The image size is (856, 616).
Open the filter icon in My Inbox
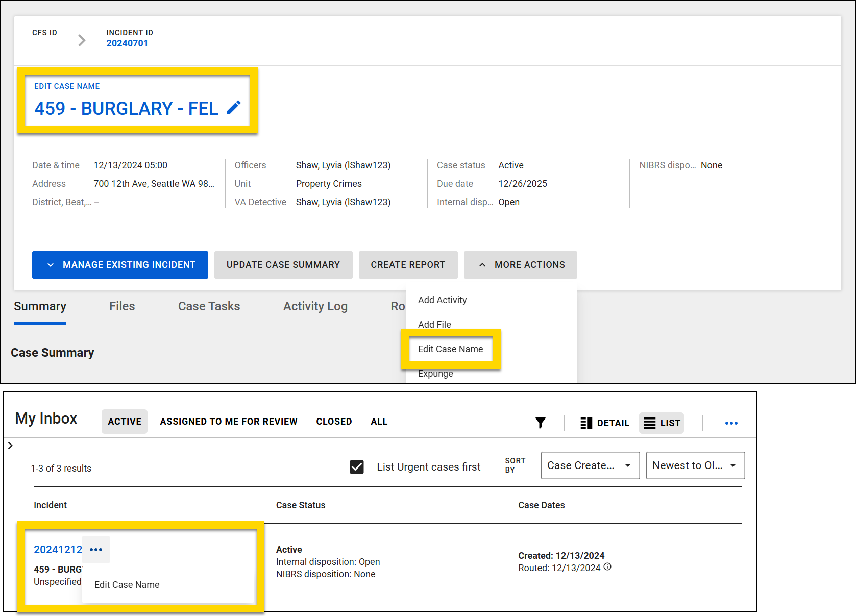tap(541, 423)
